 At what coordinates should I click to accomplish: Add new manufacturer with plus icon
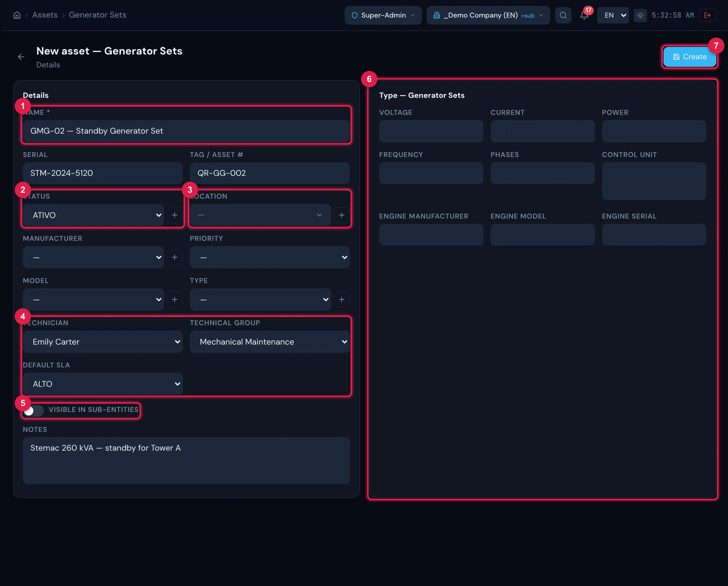coord(175,257)
